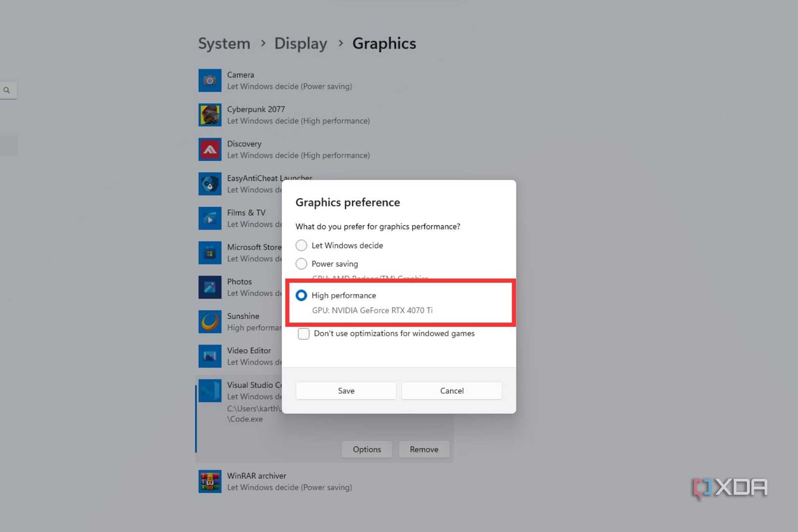The image size is (798, 532).
Task: Click the WinRAR archiver icon
Action: click(x=209, y=481)
